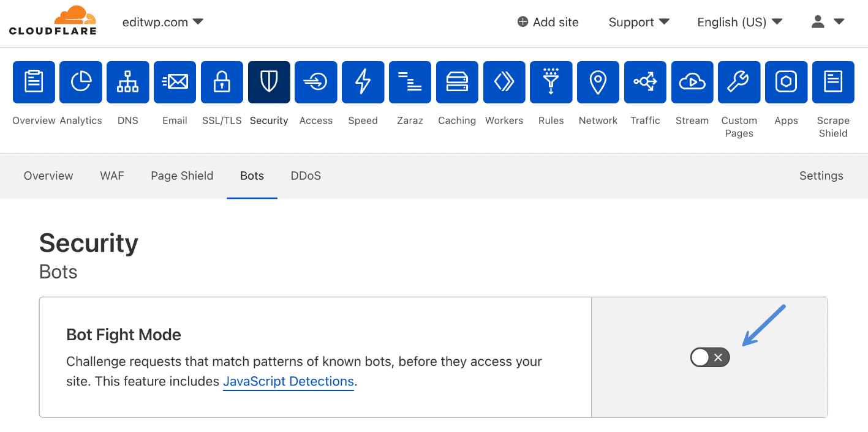This screenshot has width=868, height=432.
Task: Open the English (US) language selector
Action: click(x=739, y=22)
